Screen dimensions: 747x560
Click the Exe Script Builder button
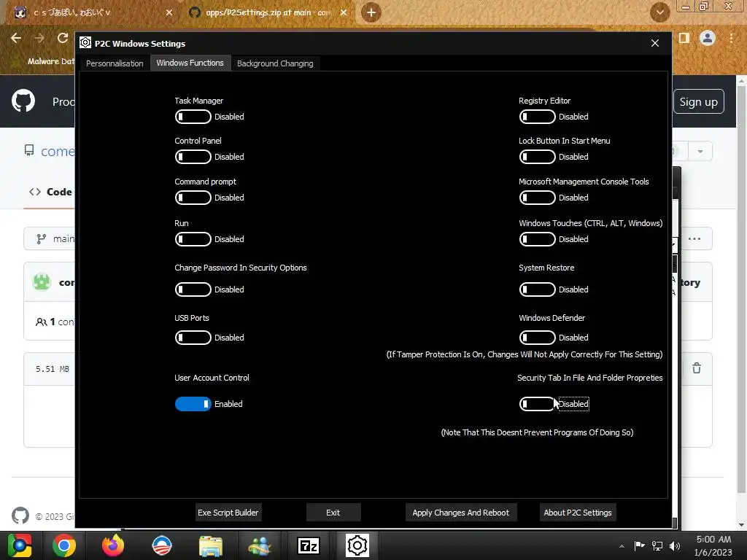tap(228, 513)
